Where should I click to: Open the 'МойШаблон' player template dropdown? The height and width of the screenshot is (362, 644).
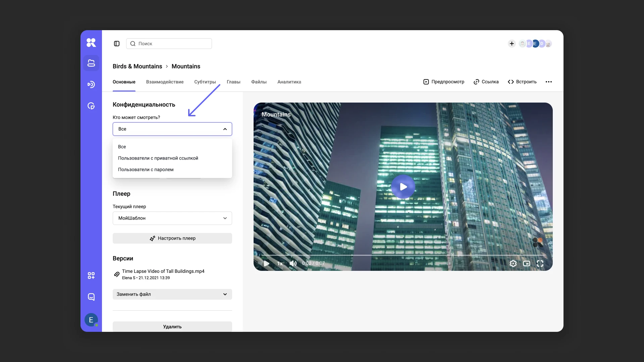point(172,218)
